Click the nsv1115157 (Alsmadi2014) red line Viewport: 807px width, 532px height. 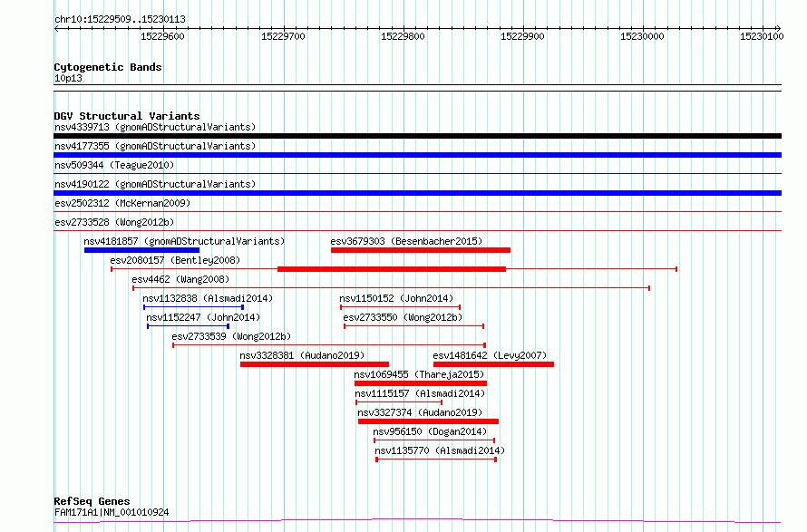pos(399,402)
